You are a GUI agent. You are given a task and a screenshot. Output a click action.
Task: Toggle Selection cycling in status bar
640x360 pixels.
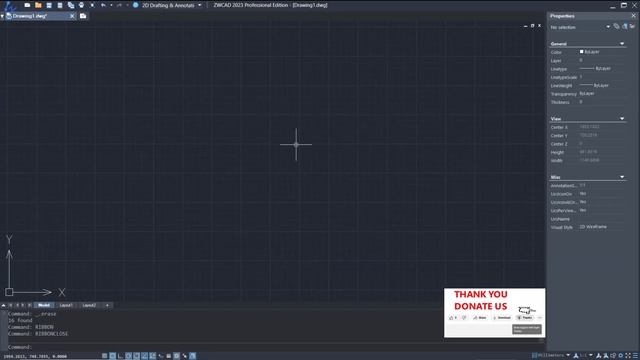(x=184, y=356)
